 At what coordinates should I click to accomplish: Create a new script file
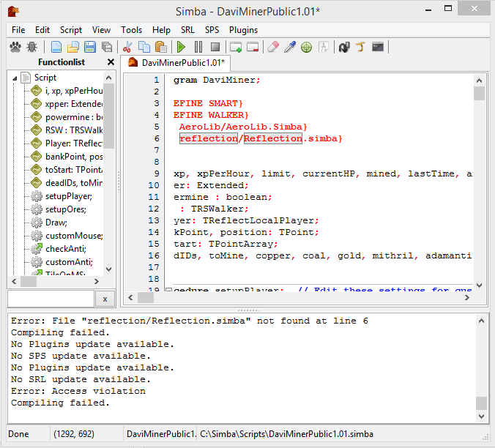[56, 48]
